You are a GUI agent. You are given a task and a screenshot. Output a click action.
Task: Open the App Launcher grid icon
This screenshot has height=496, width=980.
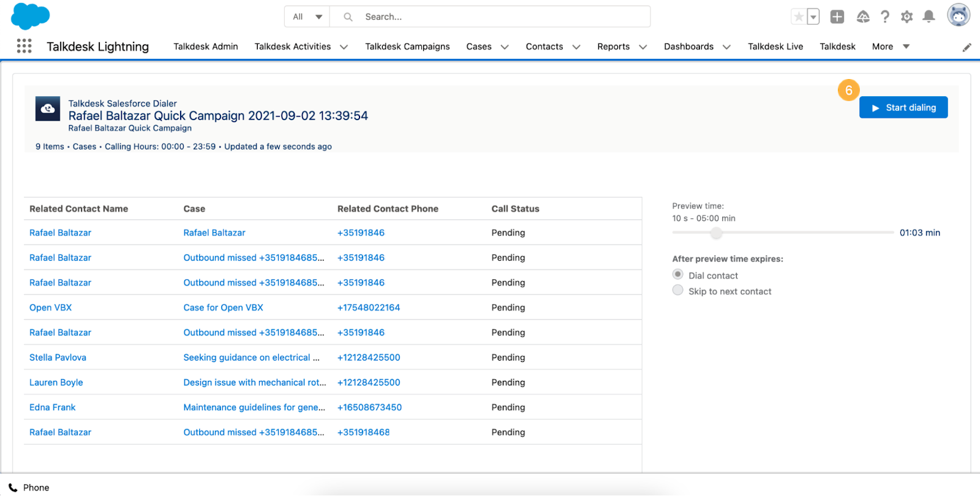pyautogui.click(x=24, y=46)
